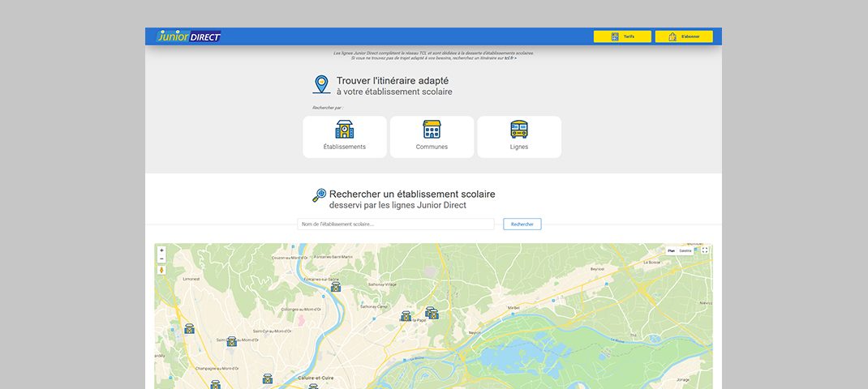
Task: Click the S'abonner button
Action: coord(683,36)
